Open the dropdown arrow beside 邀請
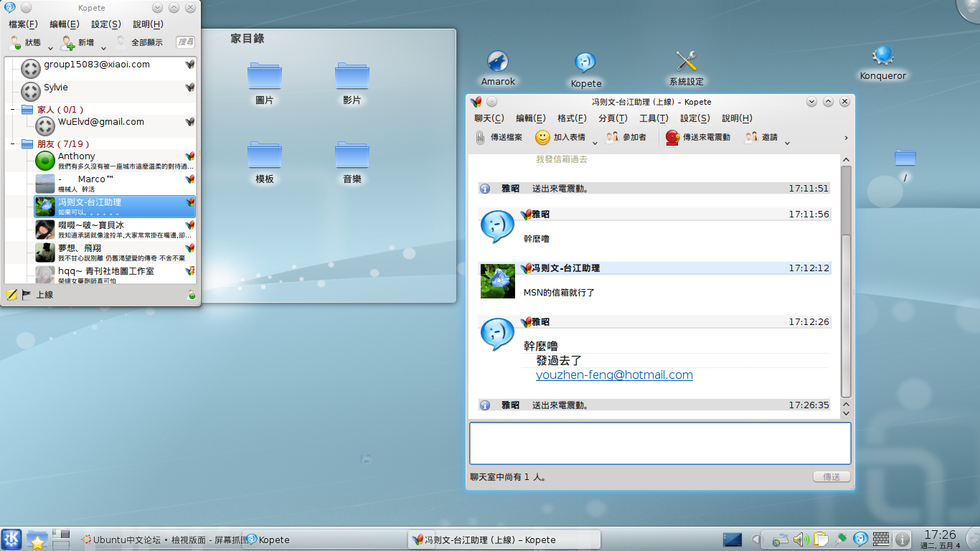 tap(787, 143)
